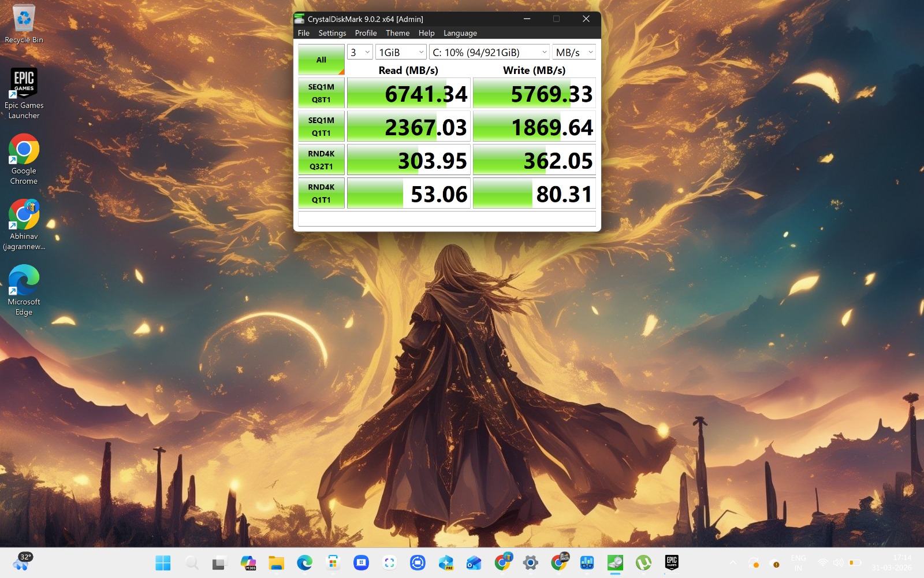Launch Google Chrome from the desktop
The image size is (924, 578).
pyautogui.click(x=24, y=159)
